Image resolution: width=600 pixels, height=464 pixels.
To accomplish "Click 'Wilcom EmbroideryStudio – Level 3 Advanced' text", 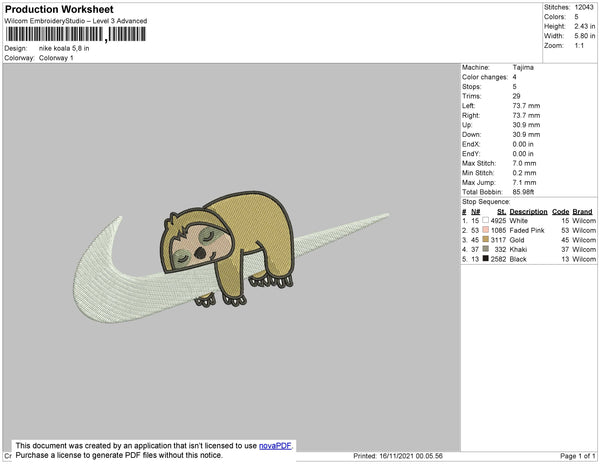I will click(76, 21).
